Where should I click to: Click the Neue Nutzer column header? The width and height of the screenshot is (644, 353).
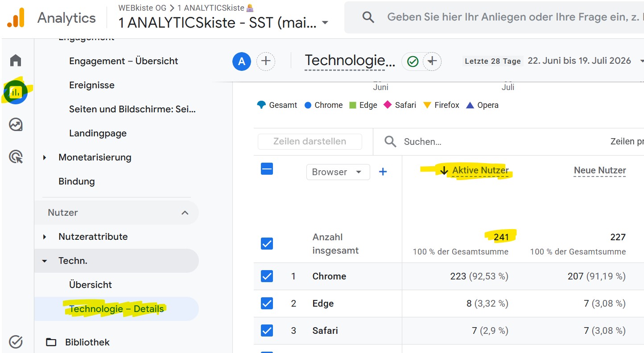click(x=600, y=170)
